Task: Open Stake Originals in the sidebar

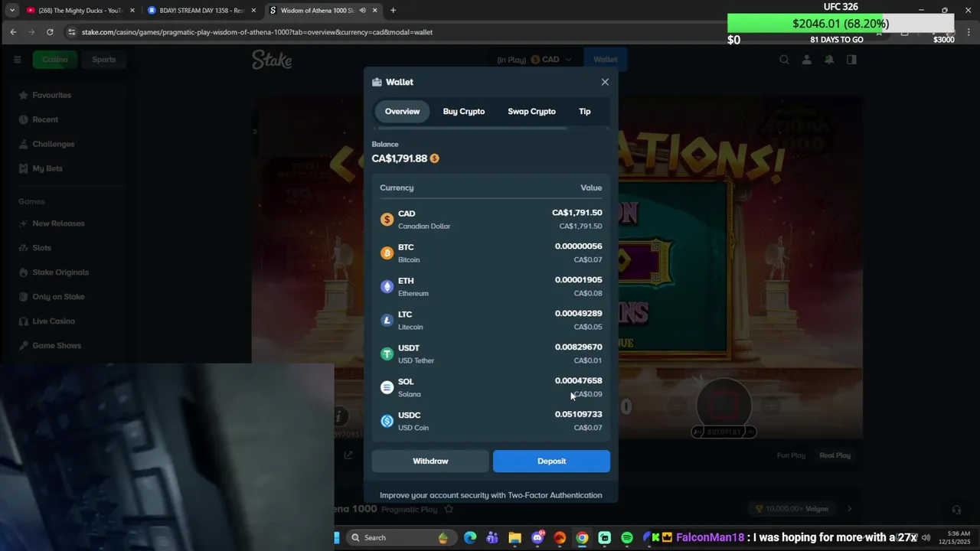Action: 60,272
